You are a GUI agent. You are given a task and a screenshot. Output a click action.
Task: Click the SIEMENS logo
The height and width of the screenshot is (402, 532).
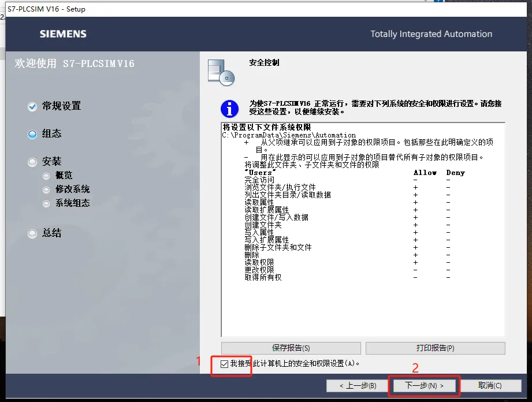[x=63, y=34]
